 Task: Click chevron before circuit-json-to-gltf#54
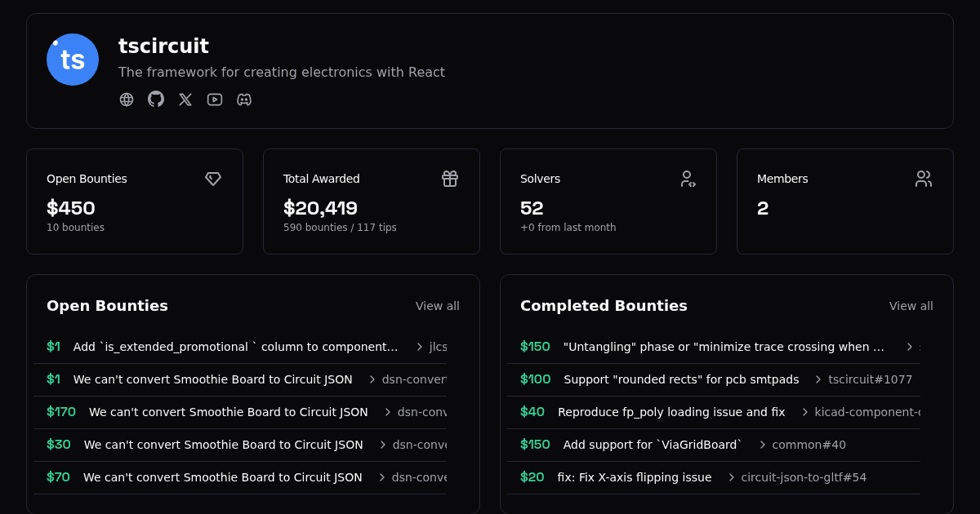tap(732, 477)
